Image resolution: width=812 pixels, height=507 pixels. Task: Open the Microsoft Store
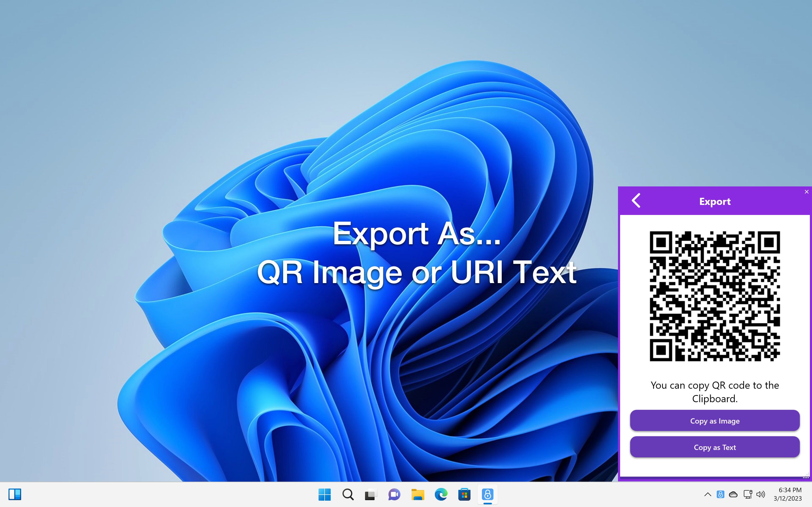(x=464, y=494)
